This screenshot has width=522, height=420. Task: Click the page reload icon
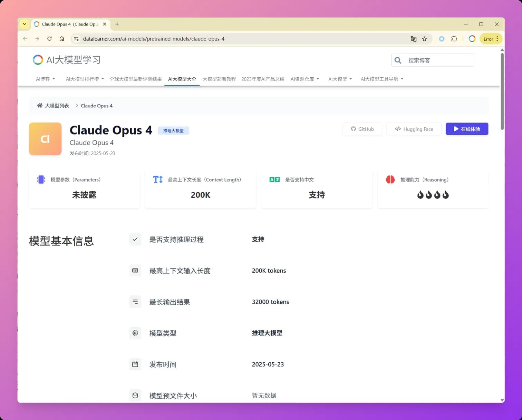point(49,39)
